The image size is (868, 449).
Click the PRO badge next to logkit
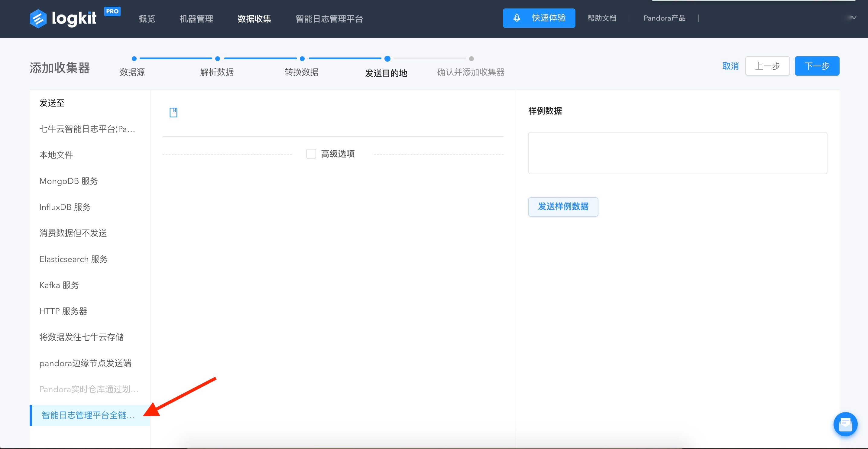pos(112,11)
